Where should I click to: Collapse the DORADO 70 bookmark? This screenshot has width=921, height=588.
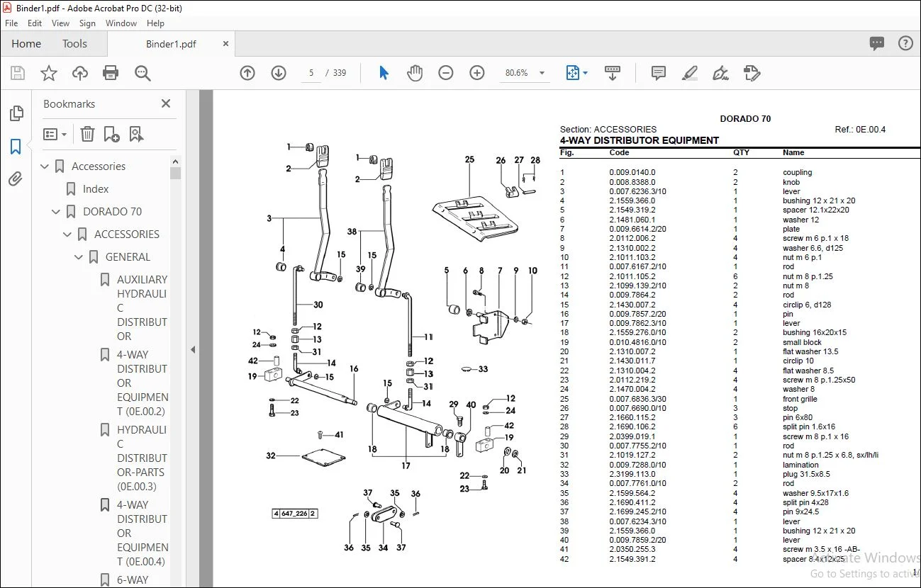point(57,212)
